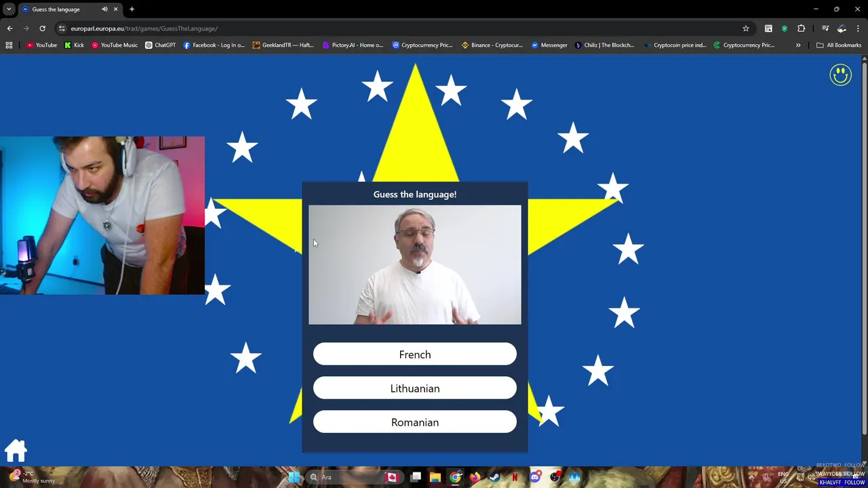Open Netflix from the taskbar

pyautogui.click(x=515, y=477)
